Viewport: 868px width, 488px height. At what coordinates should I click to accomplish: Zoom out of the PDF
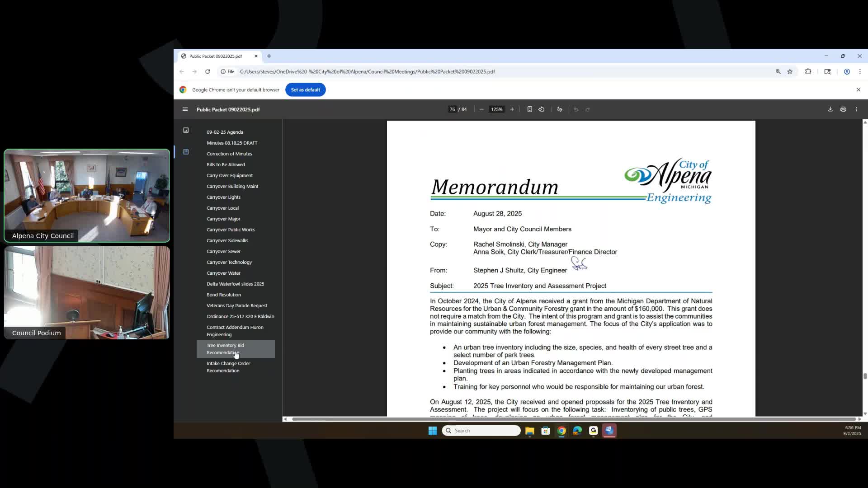481,109
